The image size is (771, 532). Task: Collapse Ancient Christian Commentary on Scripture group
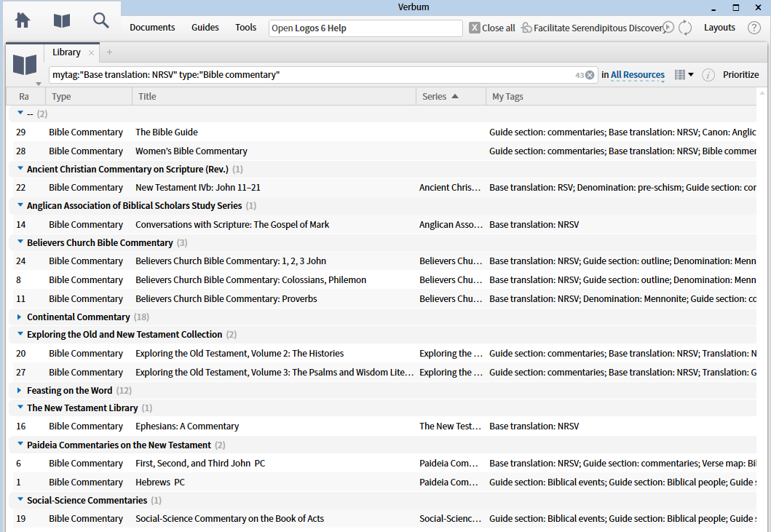20,168
